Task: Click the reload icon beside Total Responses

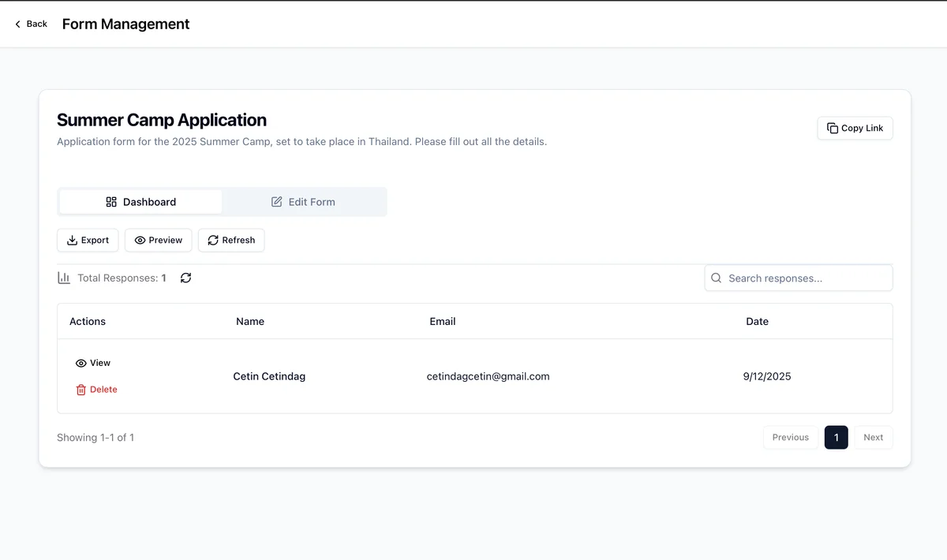Action: [185, 278]
